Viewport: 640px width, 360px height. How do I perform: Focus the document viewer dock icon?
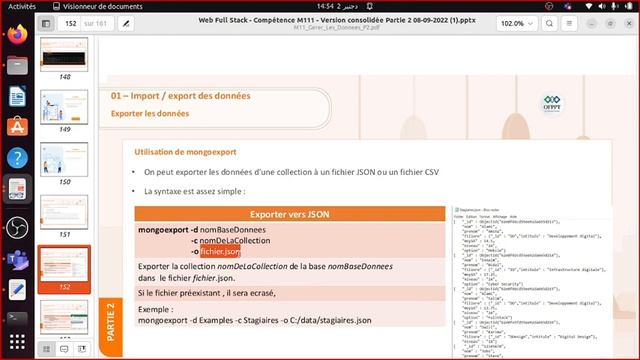tap(17, 189)
